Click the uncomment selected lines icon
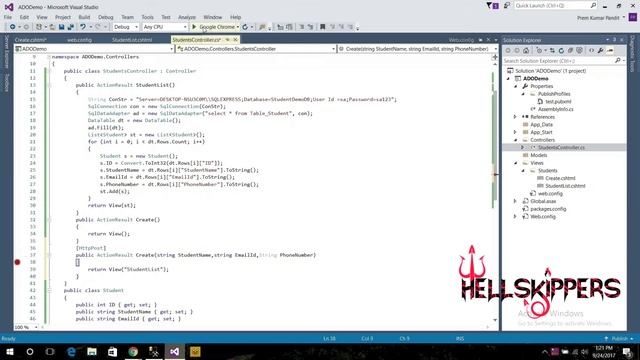 310,27
